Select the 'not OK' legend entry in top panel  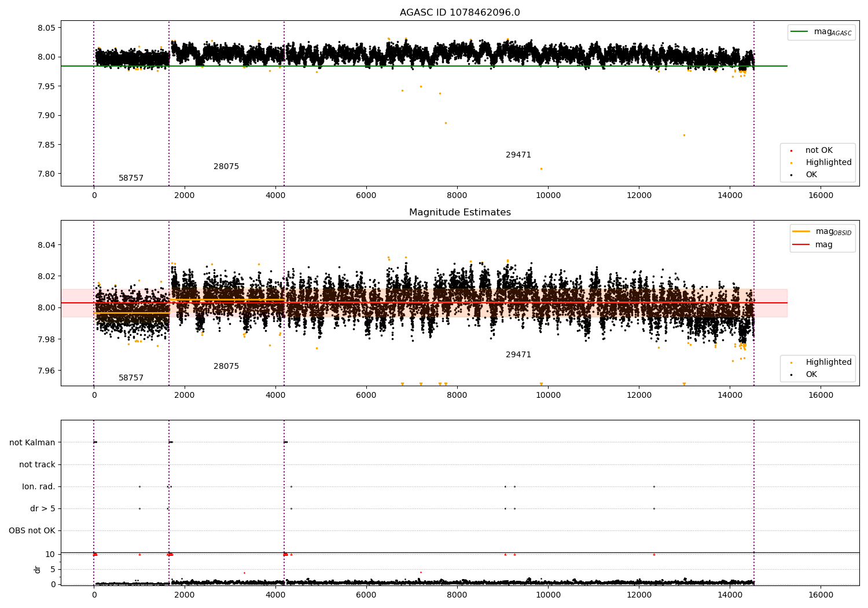(819, 151)
